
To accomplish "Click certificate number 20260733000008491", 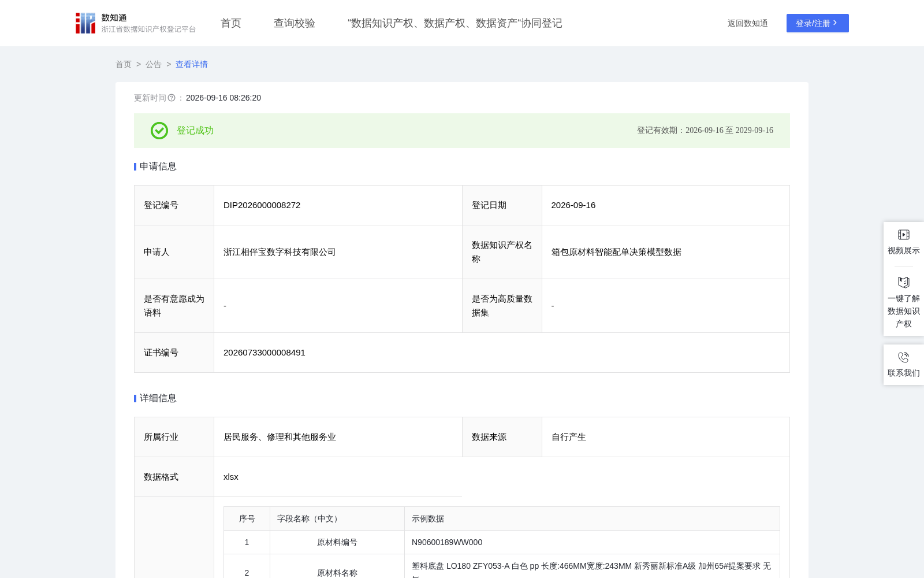I will pyautogui.click(x=264, y=353).
